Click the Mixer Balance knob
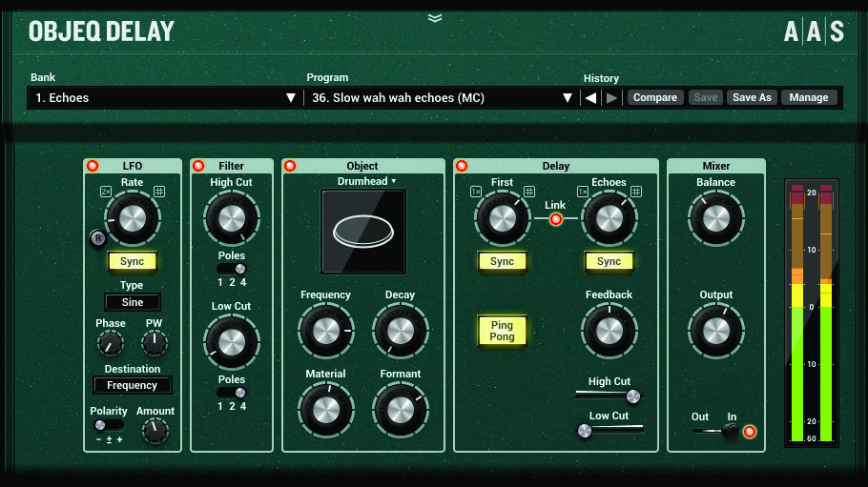This screenshot has width=868, height=487. pyautogui.click(x=716, y=219)
